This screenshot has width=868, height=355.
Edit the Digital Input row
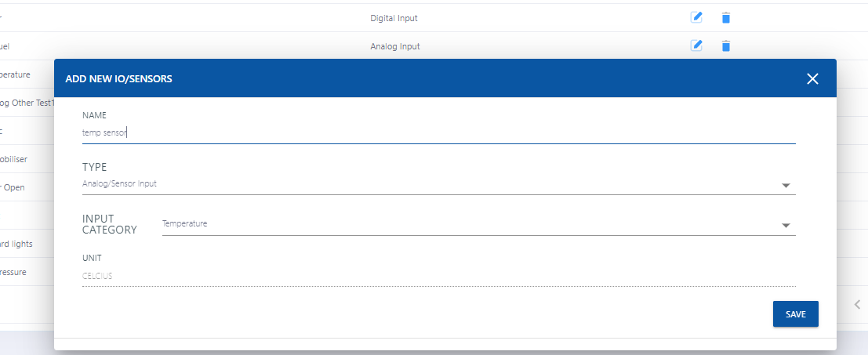[x=696, y=18]
